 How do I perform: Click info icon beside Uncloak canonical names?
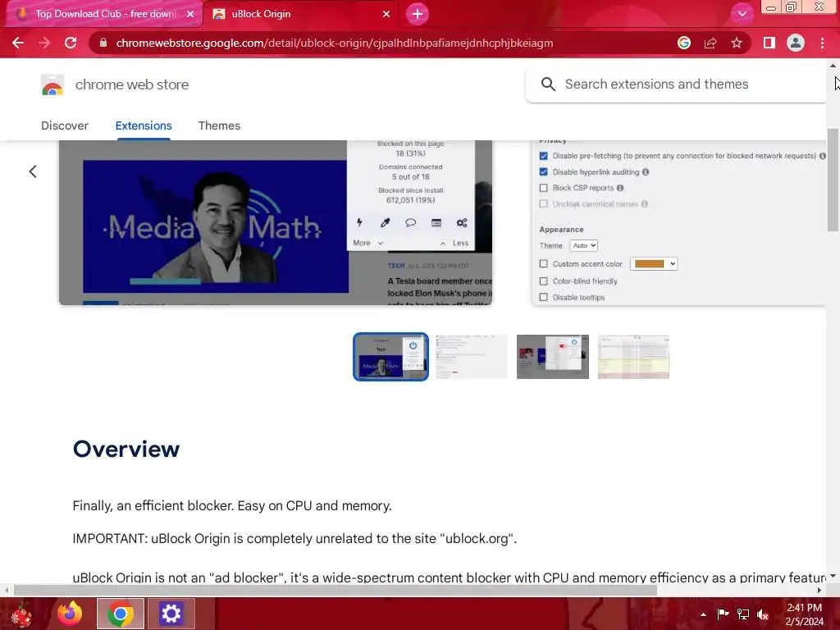point(645,204)
